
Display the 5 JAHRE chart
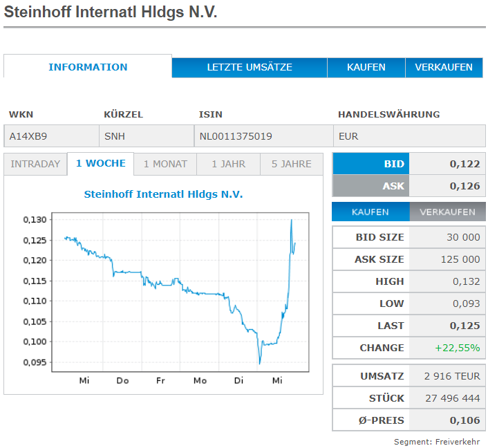291,164
